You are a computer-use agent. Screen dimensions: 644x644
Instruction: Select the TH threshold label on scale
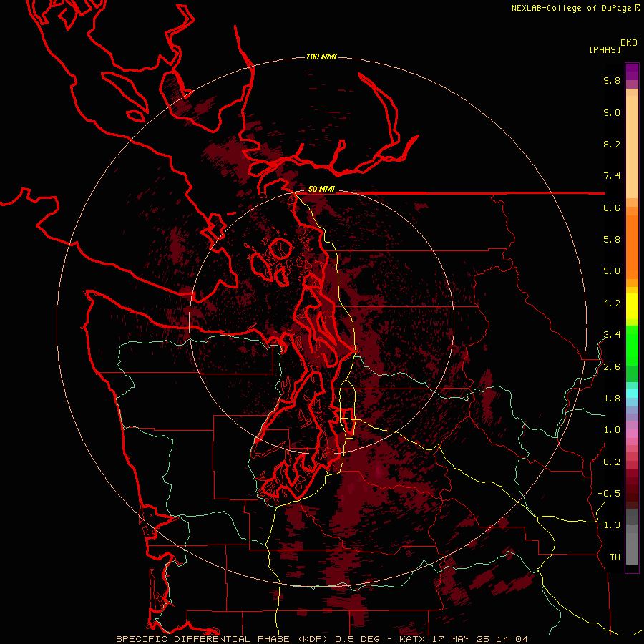point(615,557)
